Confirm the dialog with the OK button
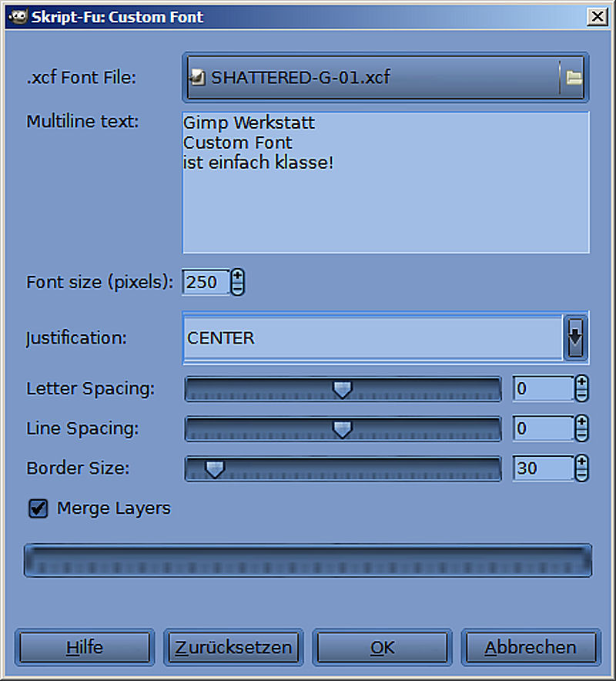Screen dimensions: 616x681 382,647
